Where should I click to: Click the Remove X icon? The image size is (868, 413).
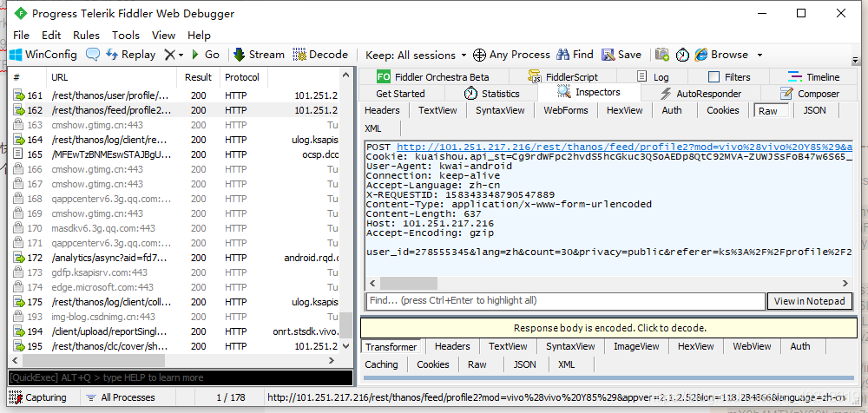[169, 55]
